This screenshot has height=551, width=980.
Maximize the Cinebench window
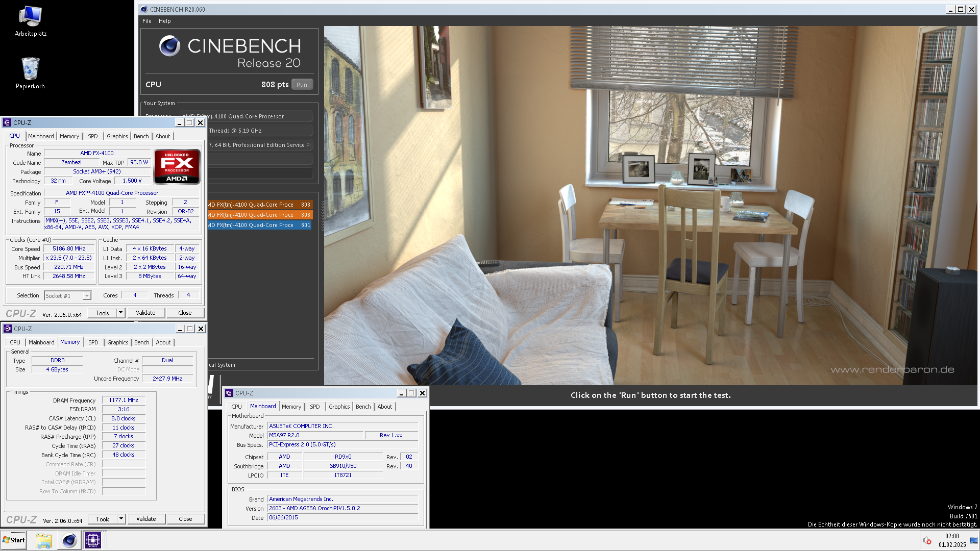click(961, 10)
